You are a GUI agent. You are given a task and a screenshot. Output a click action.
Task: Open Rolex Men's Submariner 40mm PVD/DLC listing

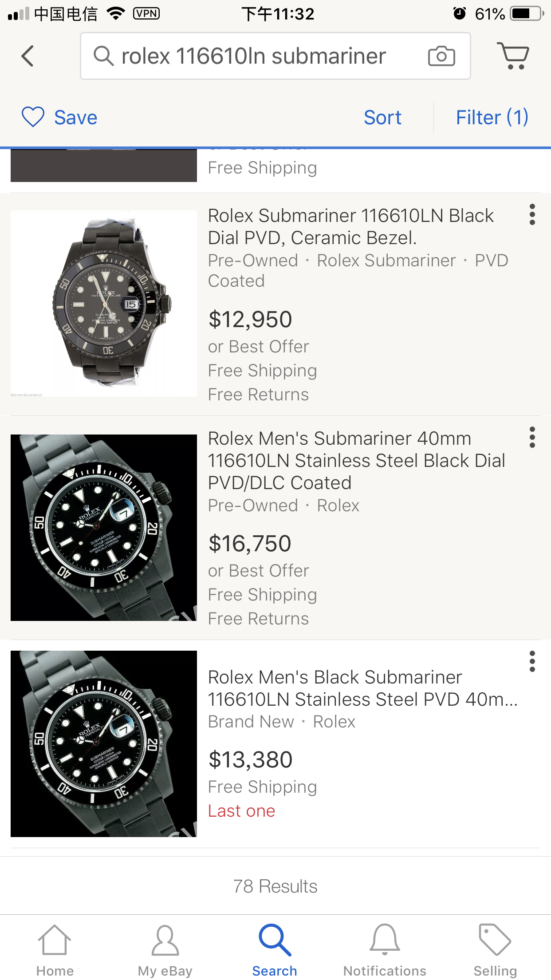click(356, 460)
